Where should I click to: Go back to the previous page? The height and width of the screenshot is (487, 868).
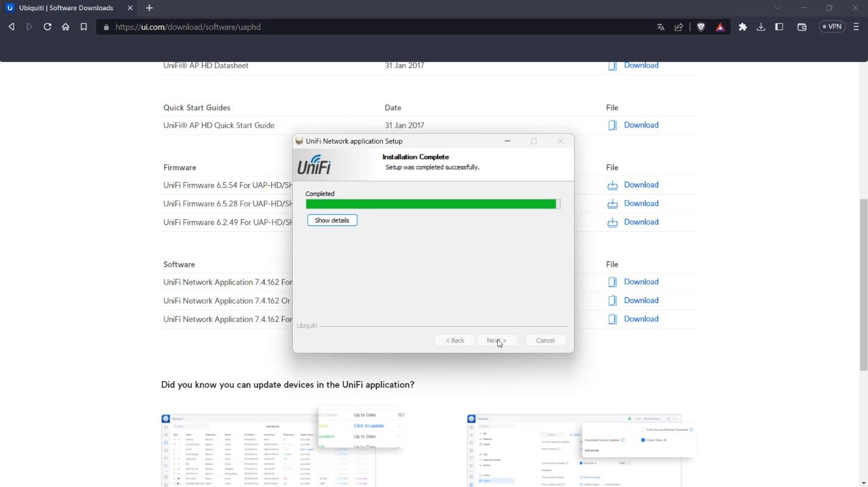click(x=11, y=27)
